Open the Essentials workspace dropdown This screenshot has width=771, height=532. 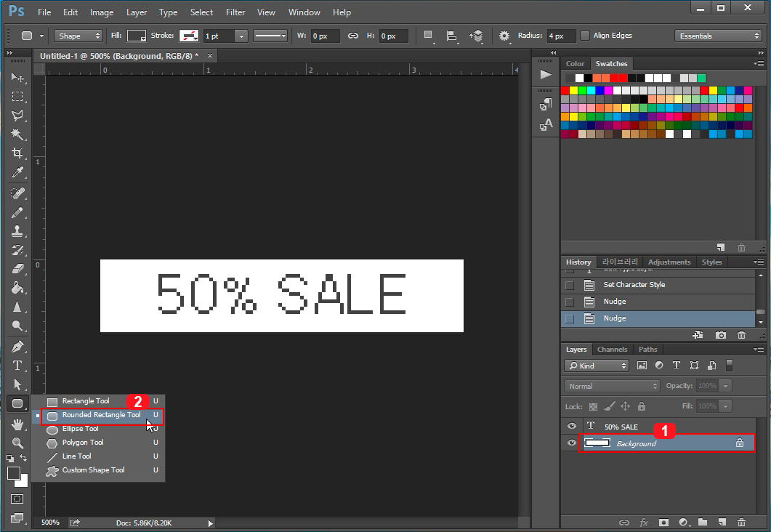[718, 36]
